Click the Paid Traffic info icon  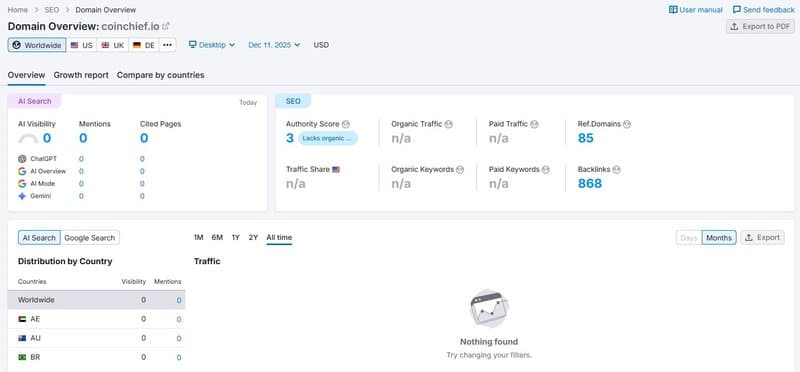(x=534, y=124)
